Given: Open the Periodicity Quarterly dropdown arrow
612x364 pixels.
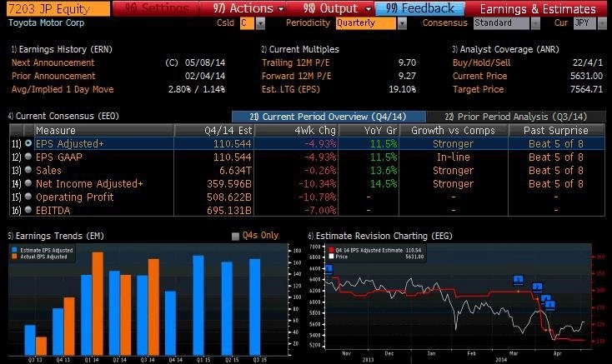Looking at the screenshot, I should tap(402, 23).
